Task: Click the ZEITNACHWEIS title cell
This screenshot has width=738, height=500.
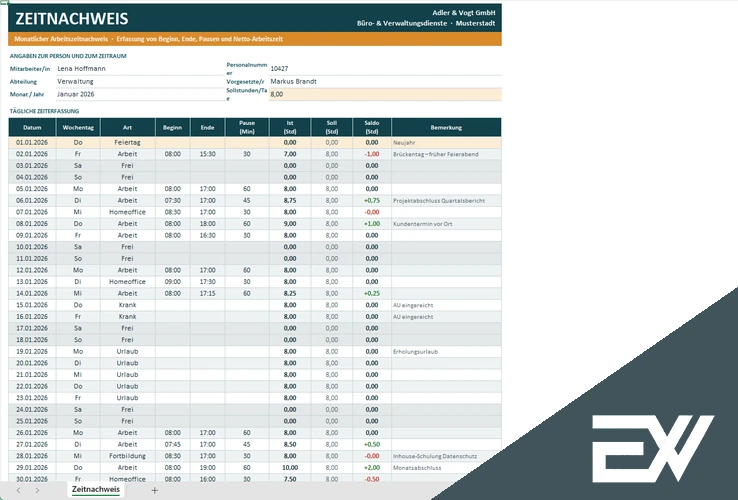Action: coord(72,18)
